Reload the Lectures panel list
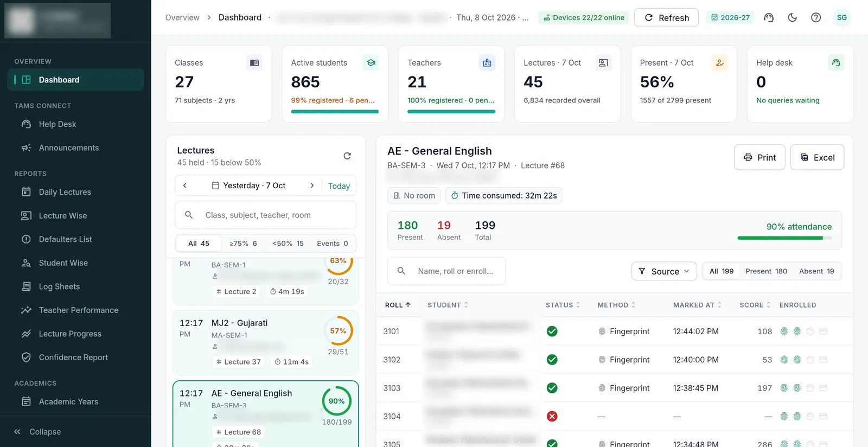 347,156
